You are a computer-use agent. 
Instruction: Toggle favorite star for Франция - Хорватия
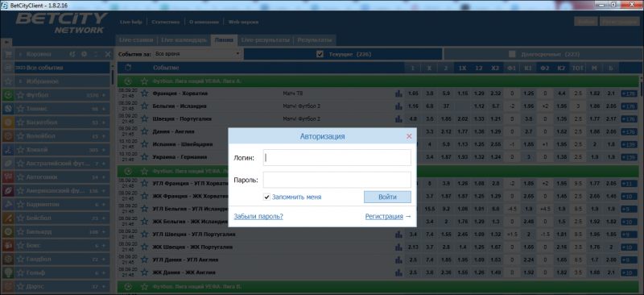(144, 93)
